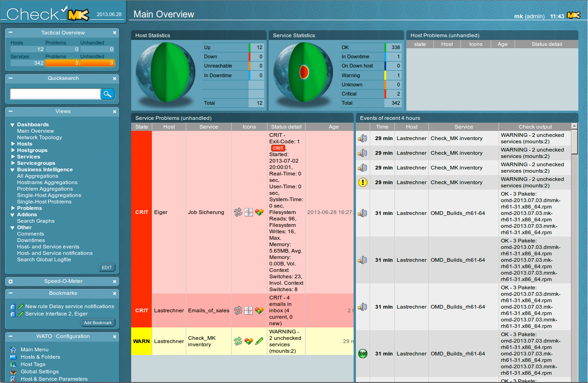Click MK logo next to clock
588x383 pixels.
[573, 16]
